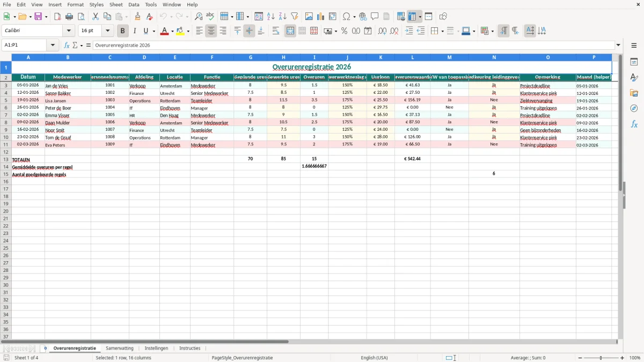644x362 pixels.
Task: Toggle Center Vertically alignment
Action: [249, 31]
